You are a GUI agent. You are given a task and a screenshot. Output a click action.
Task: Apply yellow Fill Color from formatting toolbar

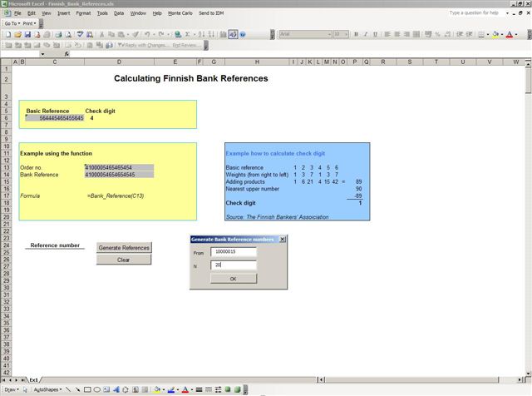pyautogui.click(x=495, y=34)
